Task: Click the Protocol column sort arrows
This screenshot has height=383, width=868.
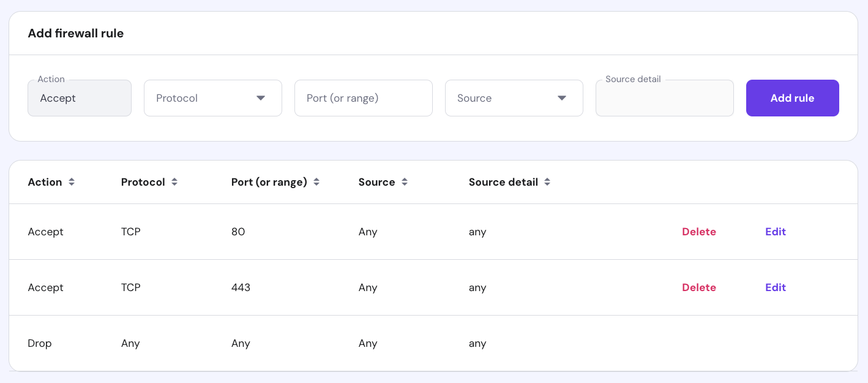Action: [174, 182]
